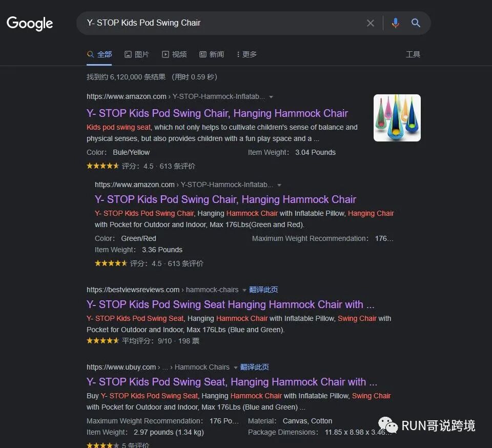Clear the search query with the X icon

point(371,23)
